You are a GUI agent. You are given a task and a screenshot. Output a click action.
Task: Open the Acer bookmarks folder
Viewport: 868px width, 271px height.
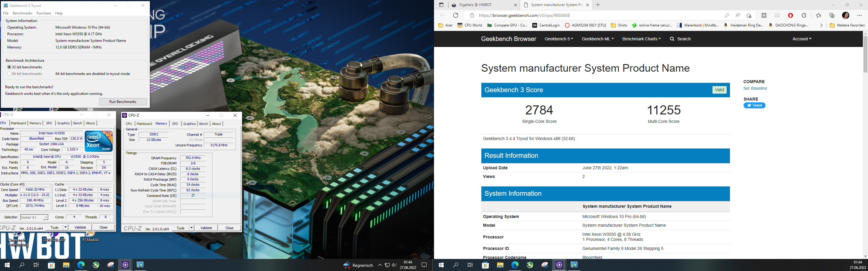click(445, 25)
